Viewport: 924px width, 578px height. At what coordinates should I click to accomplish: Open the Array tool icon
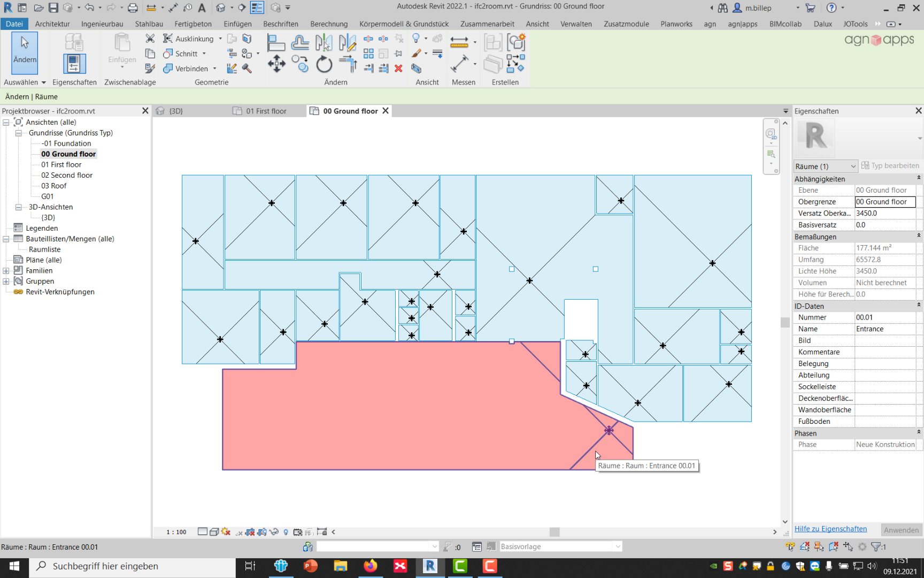368,54
